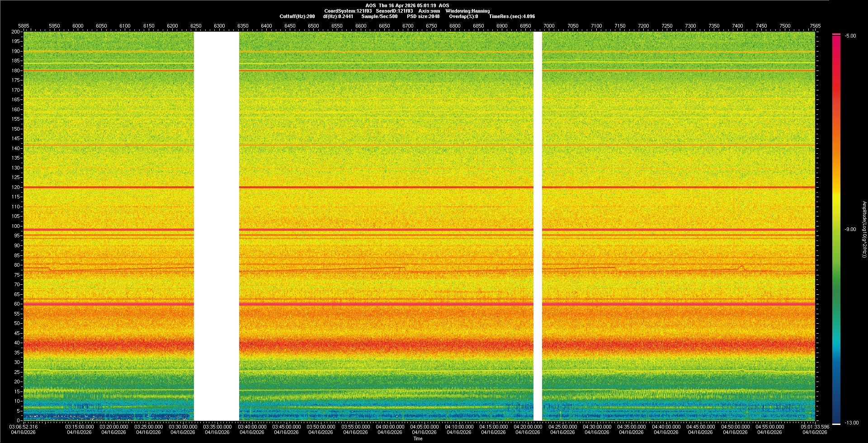
Task: Click the wide white data gap near 03:35:00
Action: [216, 226]
